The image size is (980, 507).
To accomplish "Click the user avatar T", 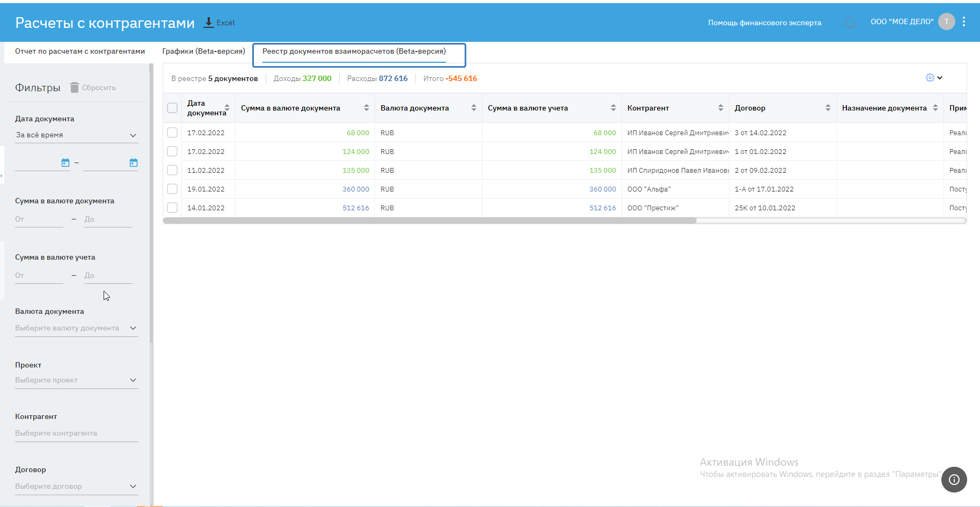I will tap(946, 21).
